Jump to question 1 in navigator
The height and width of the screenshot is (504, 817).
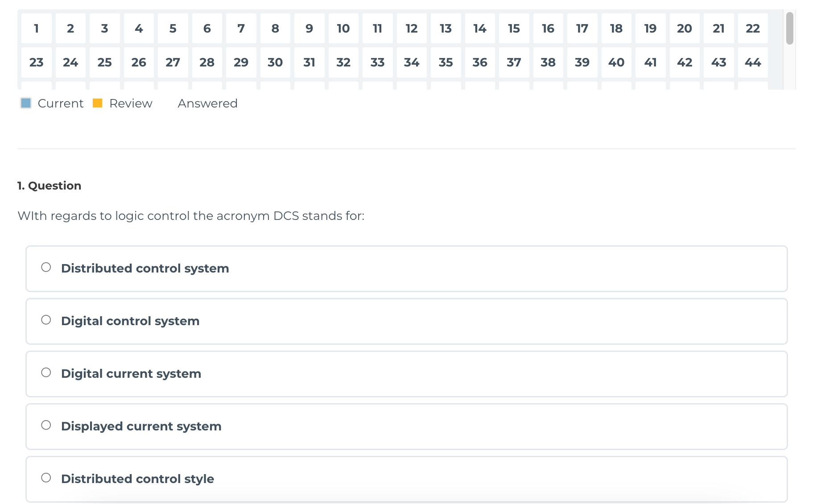click(x=37, y=29)
